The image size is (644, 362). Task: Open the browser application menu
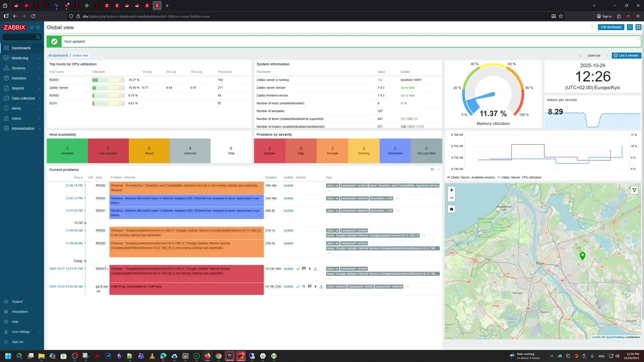638,16
